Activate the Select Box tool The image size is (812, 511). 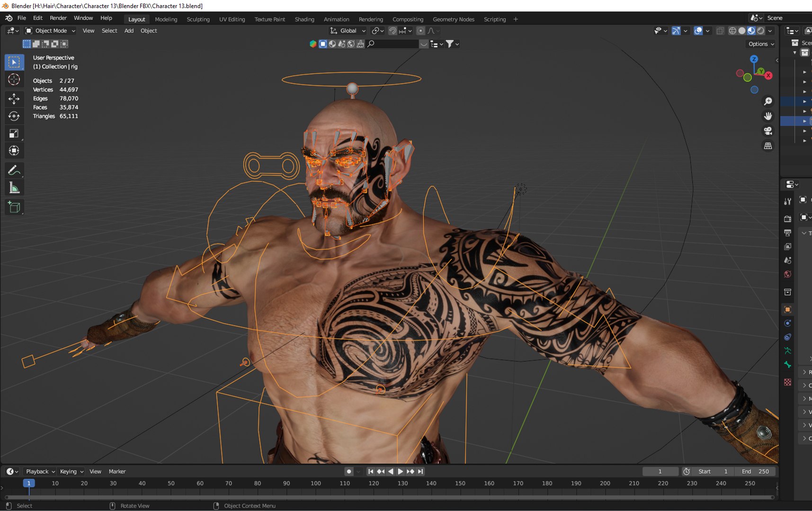pos(14,62)
